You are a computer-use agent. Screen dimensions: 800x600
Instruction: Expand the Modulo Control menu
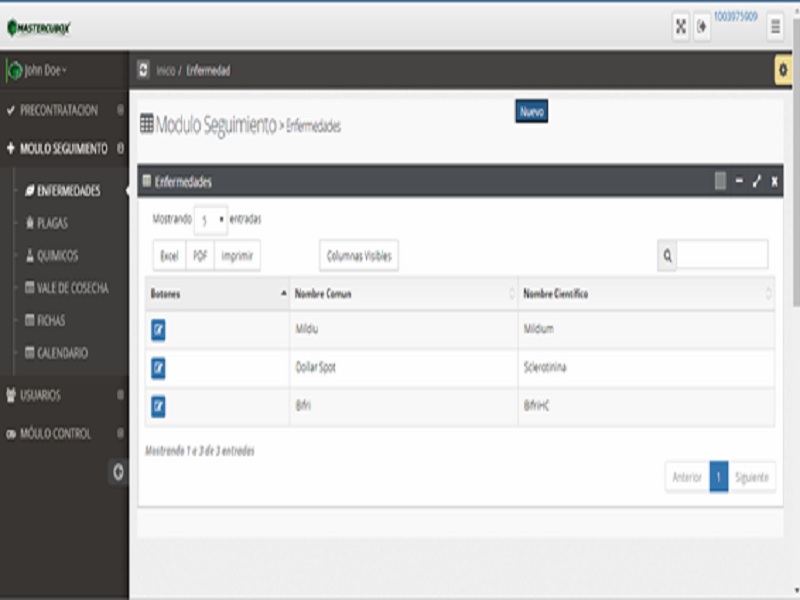pyautogui.click(x=64, y=434)
